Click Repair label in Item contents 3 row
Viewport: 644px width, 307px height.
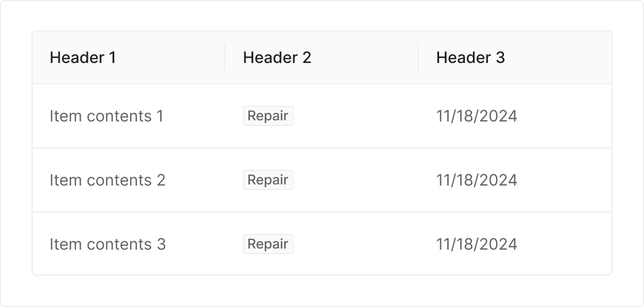268,245
